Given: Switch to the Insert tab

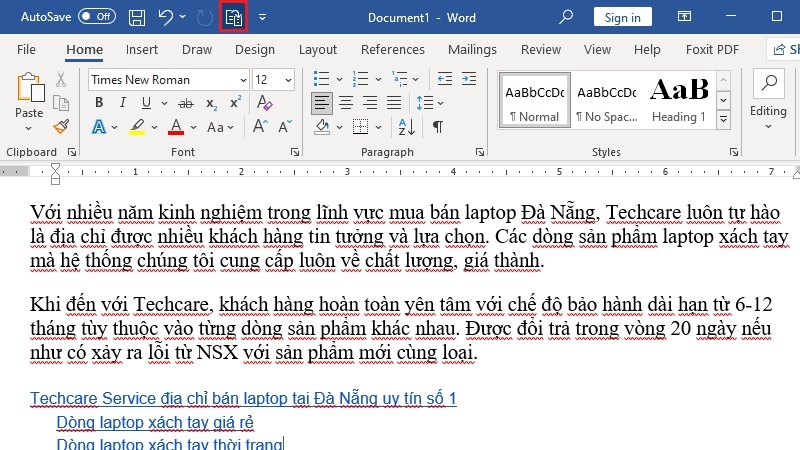Looking at the screenshot, I should 142,49.
